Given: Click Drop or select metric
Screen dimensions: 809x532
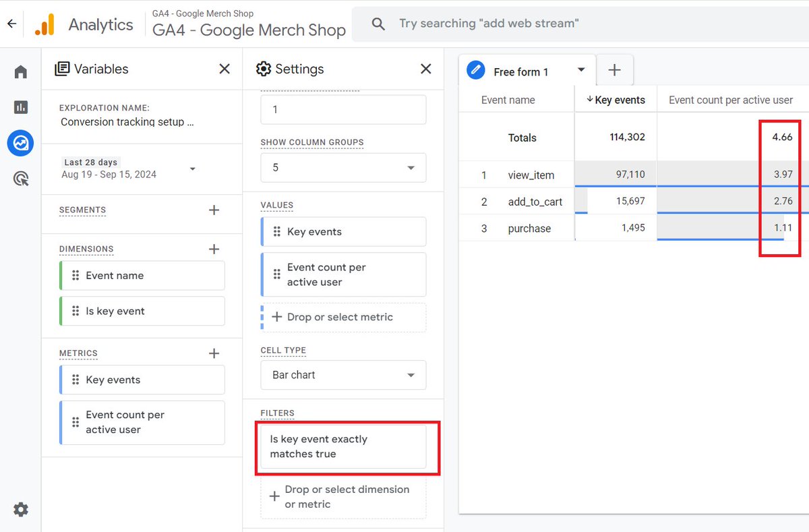Looking at the screenshot, I should pos(343,317).
